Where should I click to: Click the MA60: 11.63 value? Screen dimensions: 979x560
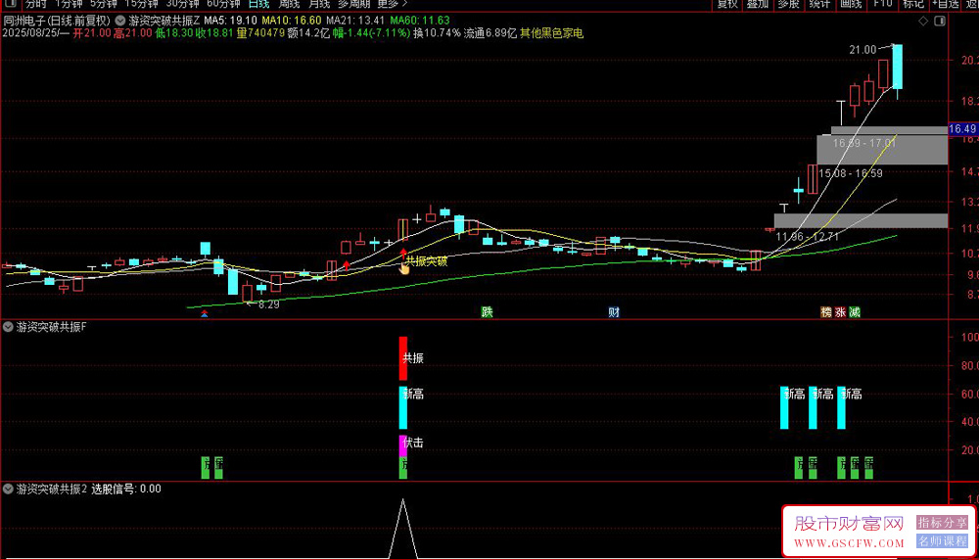tap(420, 21)
